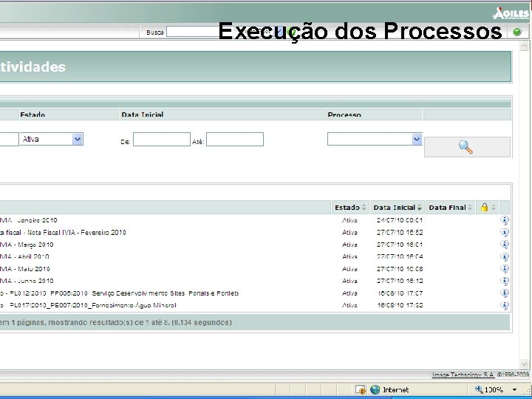Screen dimensions: 532x399
Task: Open info icon for Janeiro 2010 row
Action: coord(505,220)
